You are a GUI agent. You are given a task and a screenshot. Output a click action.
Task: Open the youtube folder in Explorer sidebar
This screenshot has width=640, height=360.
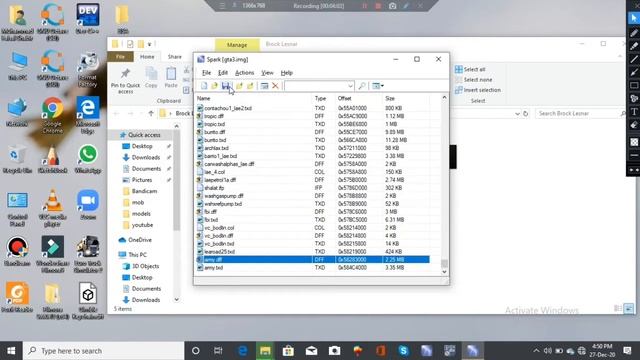coord(138,225)
